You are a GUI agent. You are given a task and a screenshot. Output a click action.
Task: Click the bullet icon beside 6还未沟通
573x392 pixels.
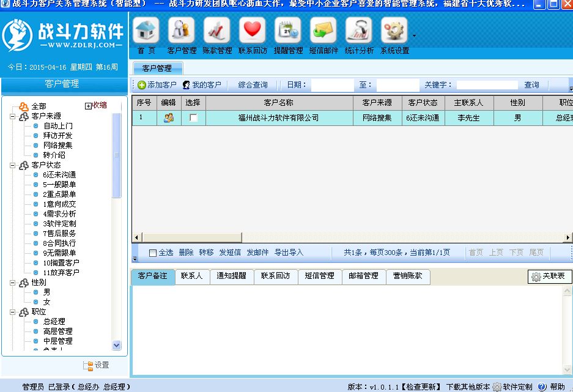[x=36, y=175]
